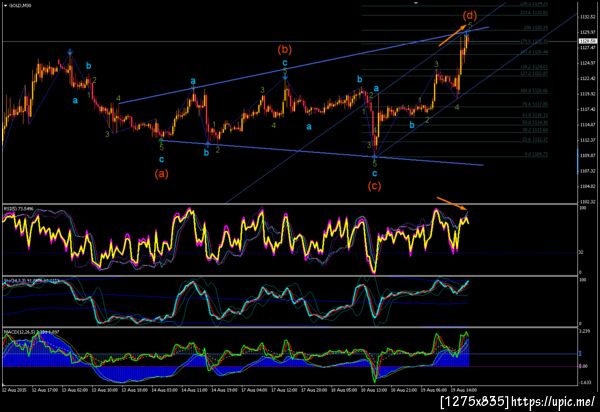Click the 1104.82 price axis label
This screenshot has width=600, height=412.
(588, 186)
